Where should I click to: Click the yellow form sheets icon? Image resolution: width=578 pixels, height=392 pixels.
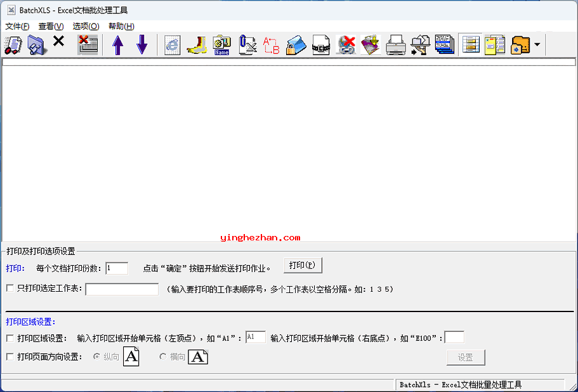pyautogui.click(x=495, y=45)
